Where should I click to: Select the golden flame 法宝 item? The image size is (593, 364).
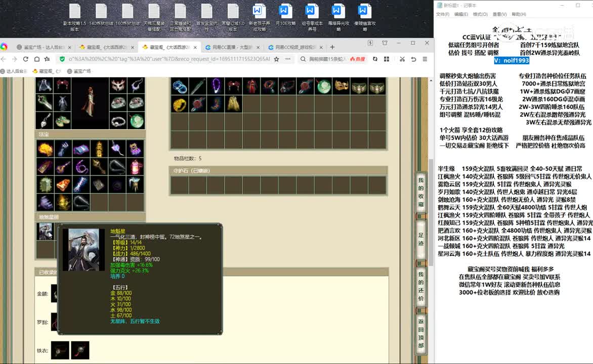point(45,149)
